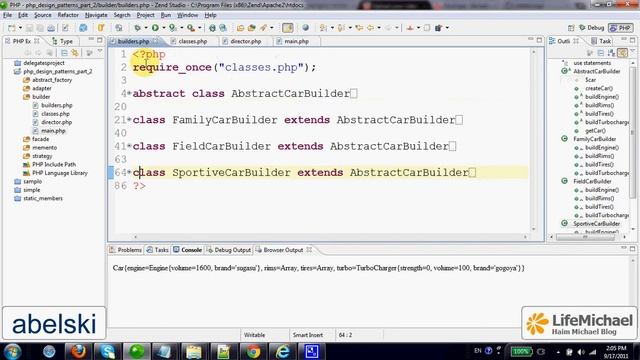The width and height of the screenshot is (640, 360).
Task: Click the Debug bug icon in main toolbar
Action: point(138,28)
